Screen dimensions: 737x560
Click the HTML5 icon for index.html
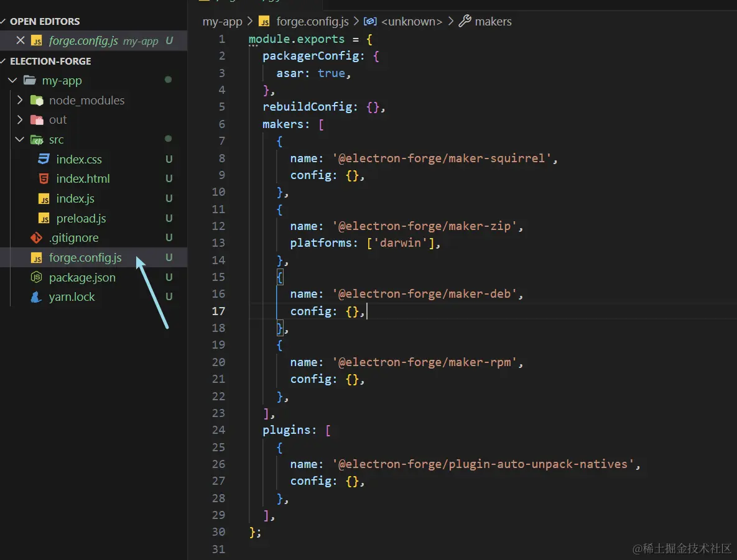click(44, 178)
